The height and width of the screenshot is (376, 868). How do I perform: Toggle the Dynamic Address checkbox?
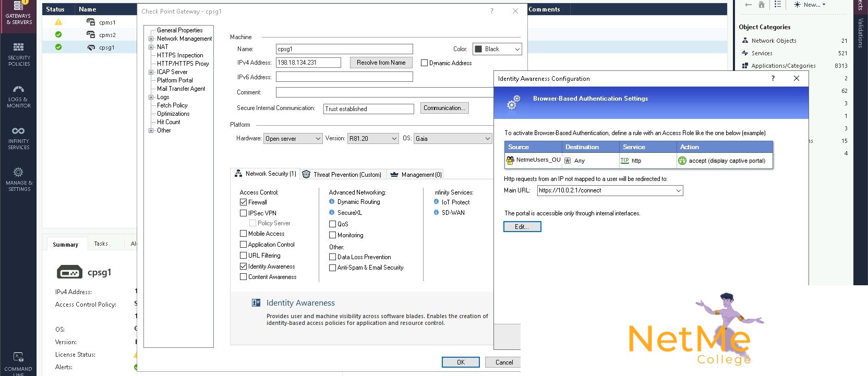click(x=424, y=63)
